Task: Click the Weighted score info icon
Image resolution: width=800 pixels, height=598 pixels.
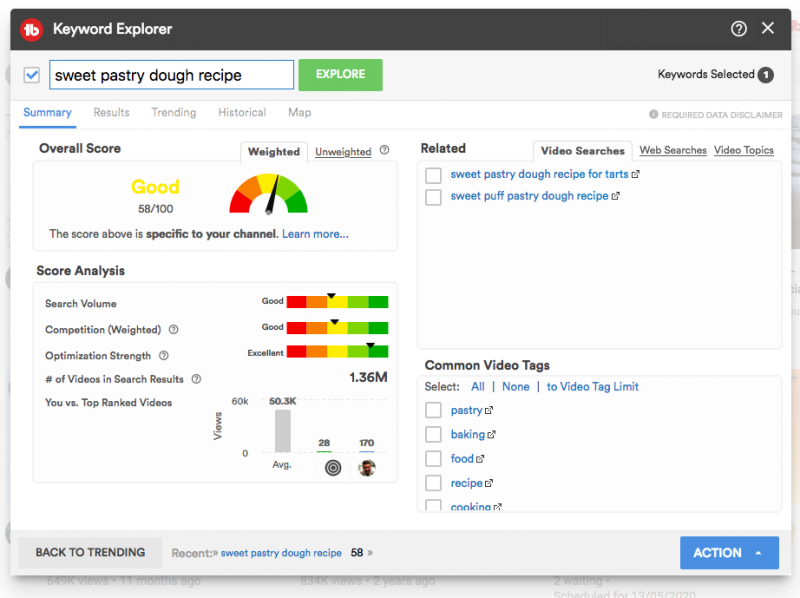Action: point(385,151)
